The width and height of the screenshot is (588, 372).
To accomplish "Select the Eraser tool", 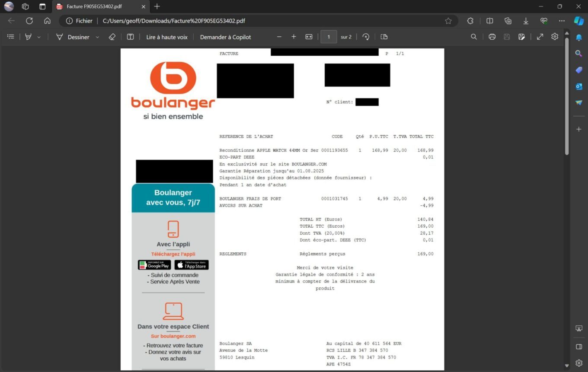I will [112, 37].
